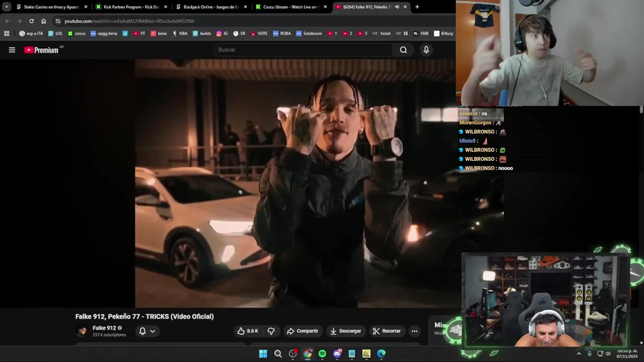Click the 257 k suscriptores text
Viewport: 644px width, 362px height.
109,335
